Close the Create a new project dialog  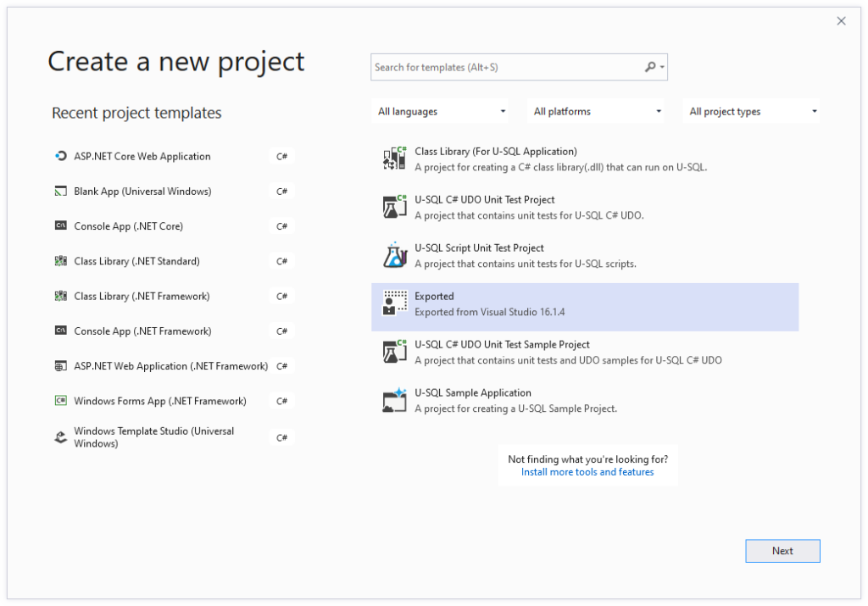(841, 21)
